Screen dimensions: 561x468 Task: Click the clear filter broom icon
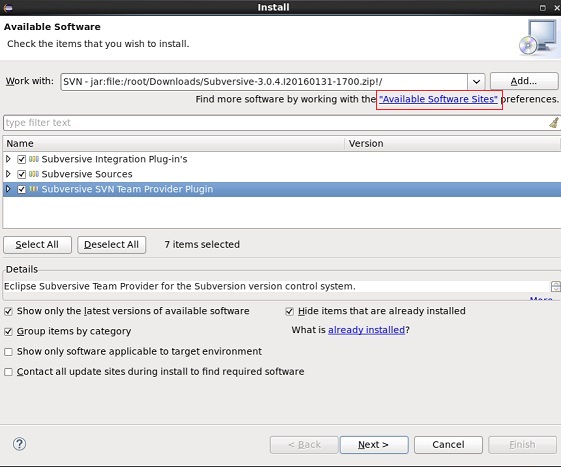click(x=554, y=123)
